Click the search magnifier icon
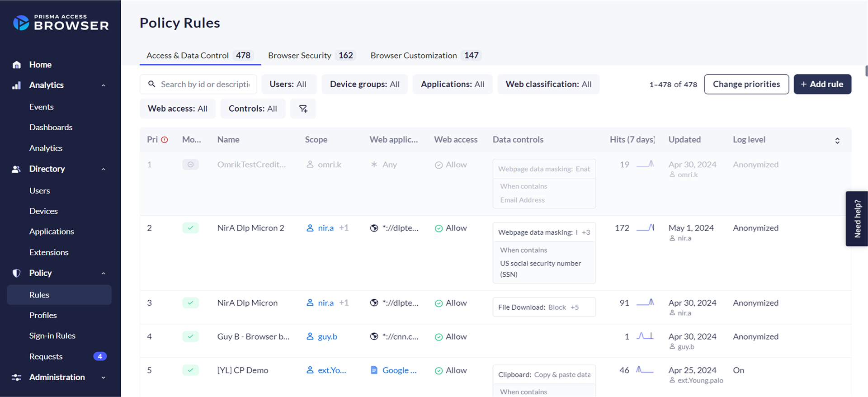This screenshot has height=397, width=868. pos(152,84)
